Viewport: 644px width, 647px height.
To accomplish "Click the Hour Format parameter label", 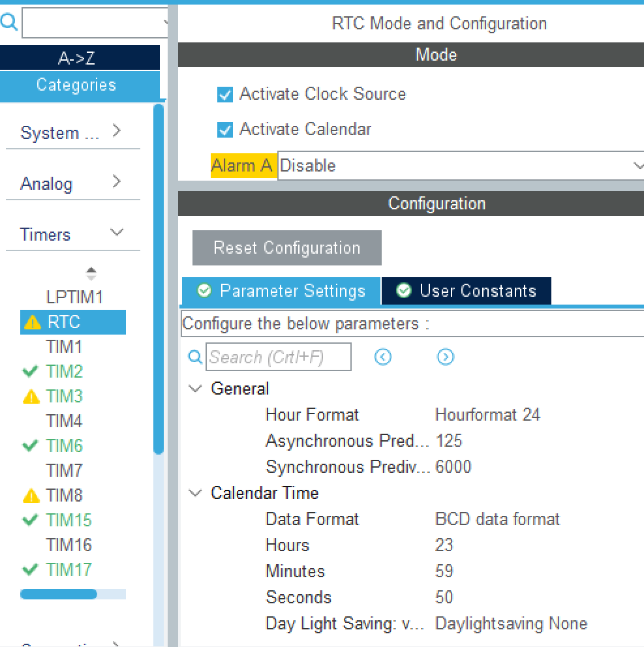I will click(313, 415).
